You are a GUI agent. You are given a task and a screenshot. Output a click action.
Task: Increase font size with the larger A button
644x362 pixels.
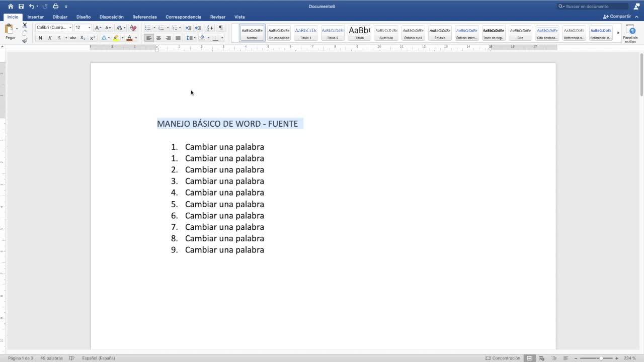(x=98, y=28)
